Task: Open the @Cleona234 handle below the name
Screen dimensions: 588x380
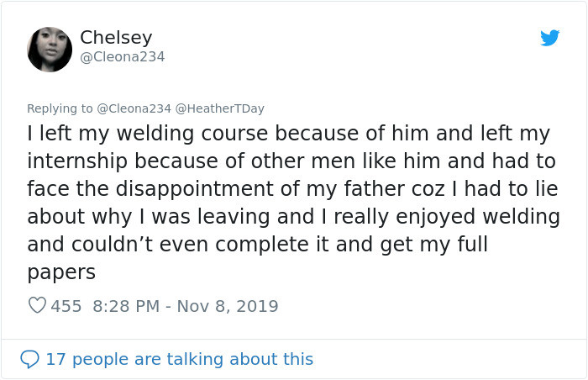Action: (122, 57)
